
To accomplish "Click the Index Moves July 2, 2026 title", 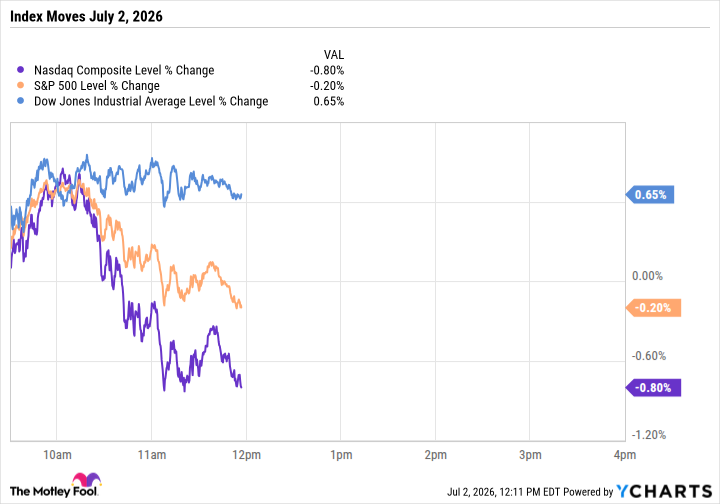I will click(86, 17).
